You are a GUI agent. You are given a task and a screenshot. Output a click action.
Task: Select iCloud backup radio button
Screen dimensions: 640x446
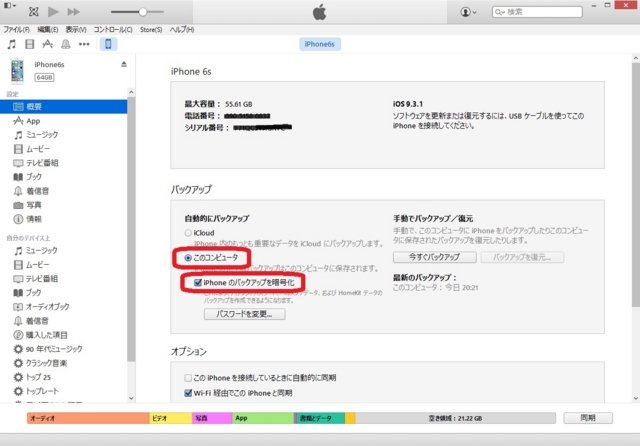point(188,233)
